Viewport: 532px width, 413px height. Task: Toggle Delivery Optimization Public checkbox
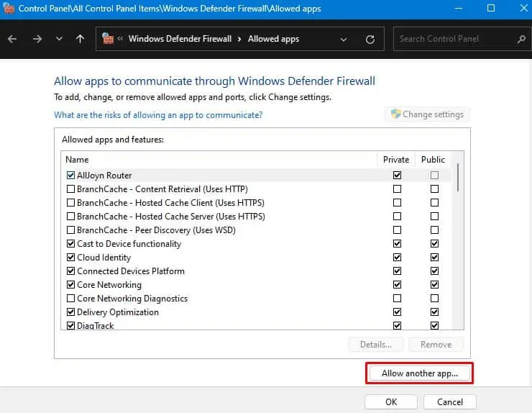click(434, 312)
